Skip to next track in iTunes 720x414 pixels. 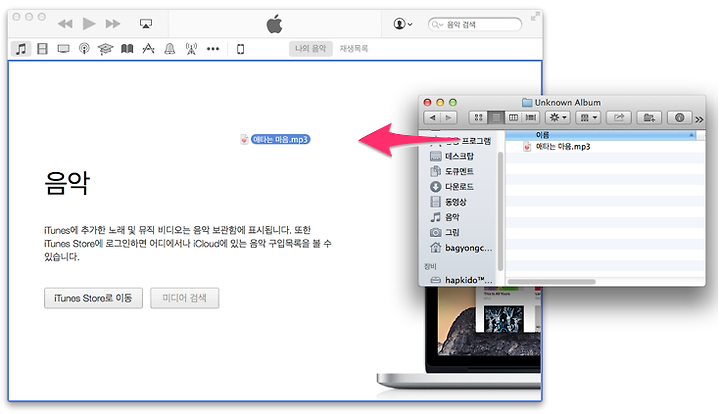113,24
